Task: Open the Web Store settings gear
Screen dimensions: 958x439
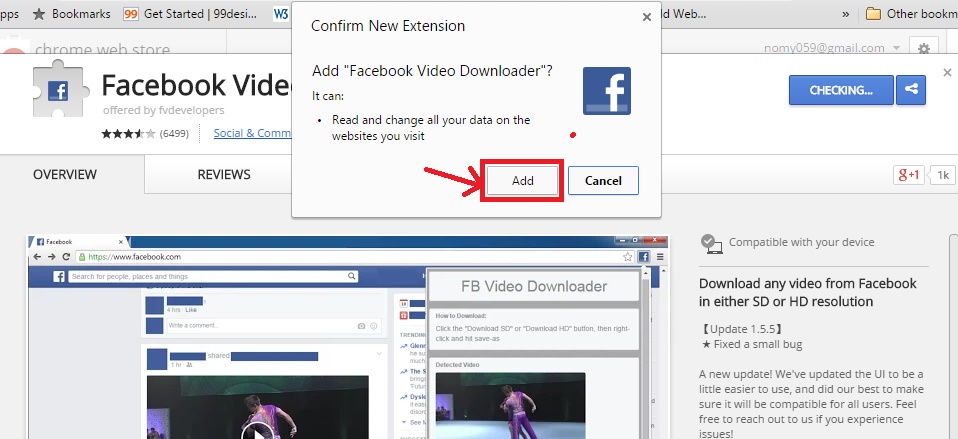Action: coord(924,48)
